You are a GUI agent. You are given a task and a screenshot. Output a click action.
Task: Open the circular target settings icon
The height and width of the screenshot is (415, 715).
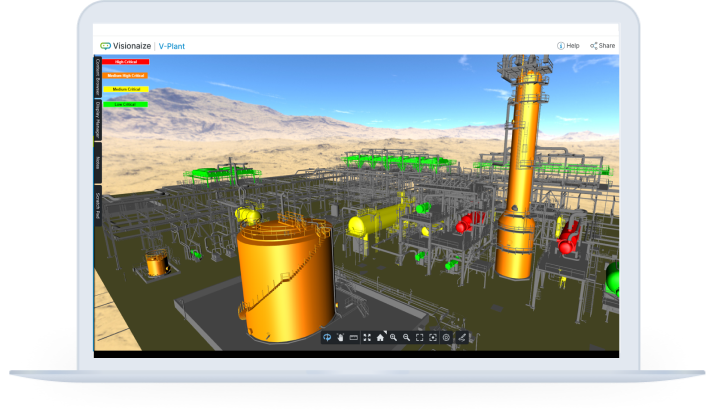[x=446, y=338]
